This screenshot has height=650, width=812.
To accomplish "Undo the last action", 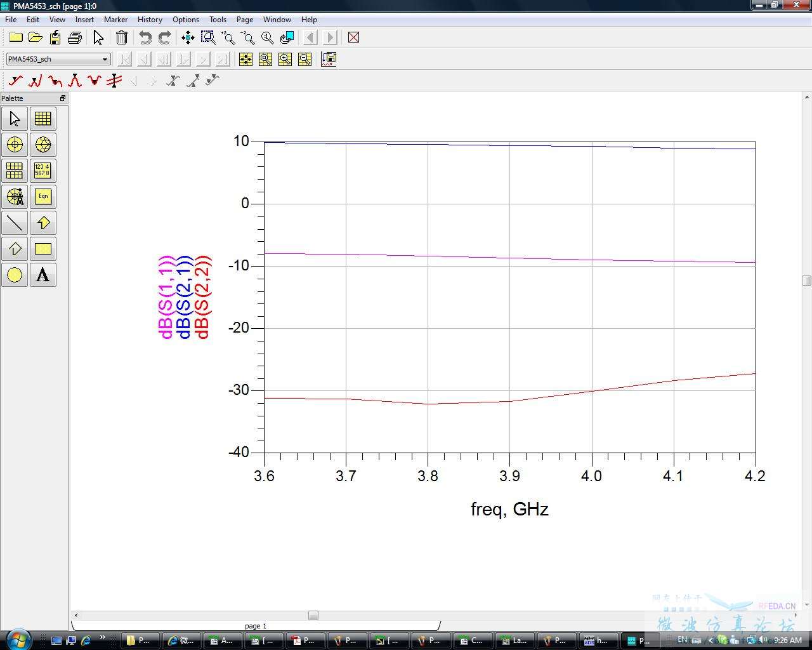I will point(145,37).
